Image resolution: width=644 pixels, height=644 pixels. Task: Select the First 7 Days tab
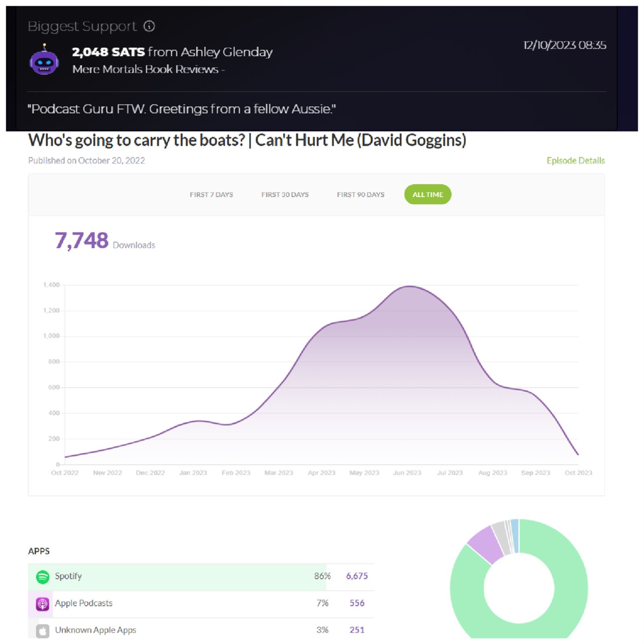[x=211, y=194]
